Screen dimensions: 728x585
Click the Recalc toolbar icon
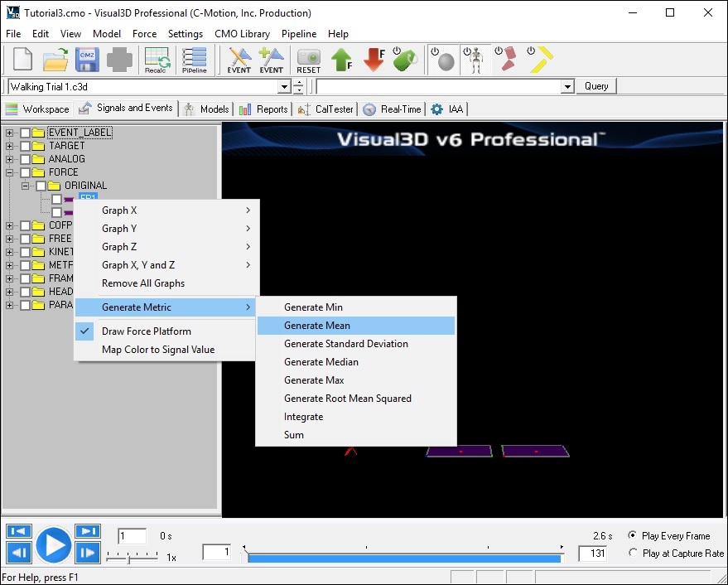[x=157, y=60]
